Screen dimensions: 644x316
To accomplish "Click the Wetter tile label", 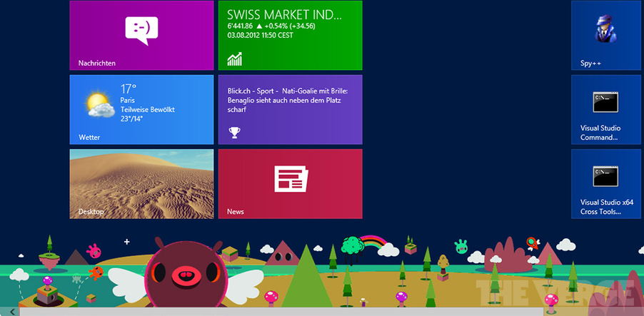I will tap(89, 138).
